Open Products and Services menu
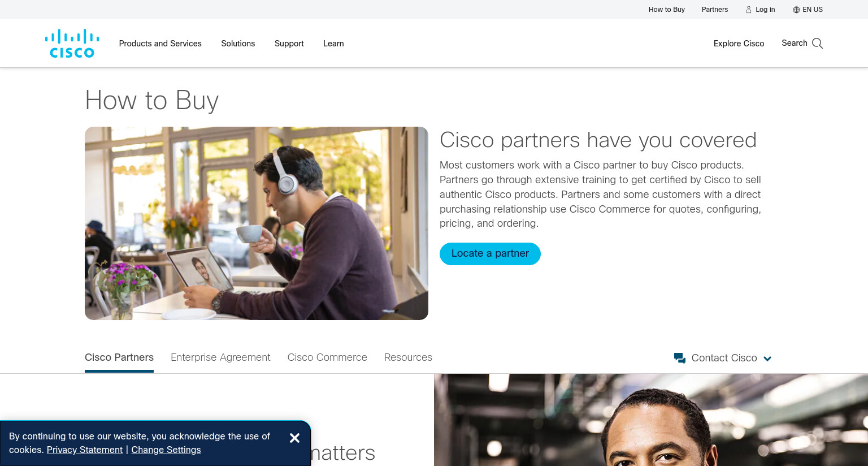The width and height of the screenshot is (868, 466). point(160,44)
